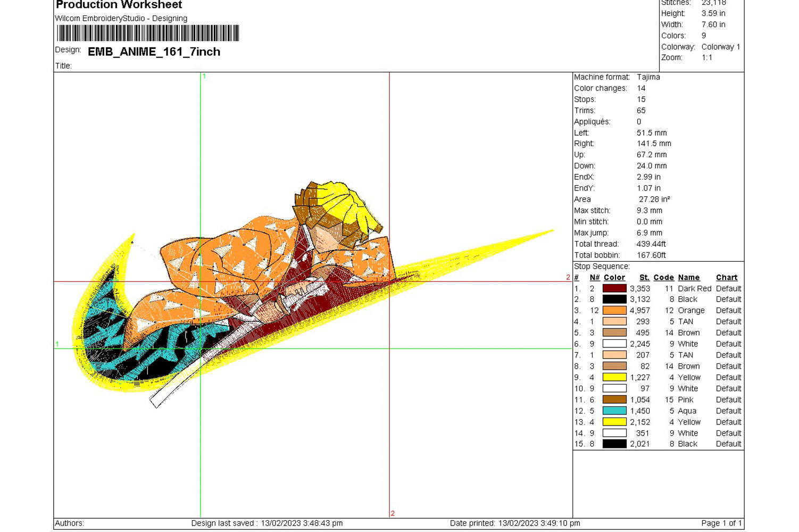Click the Total bobbin value 167.60ft
The width and height of the screenshot is (799, 532).
(x=652, y=255)
